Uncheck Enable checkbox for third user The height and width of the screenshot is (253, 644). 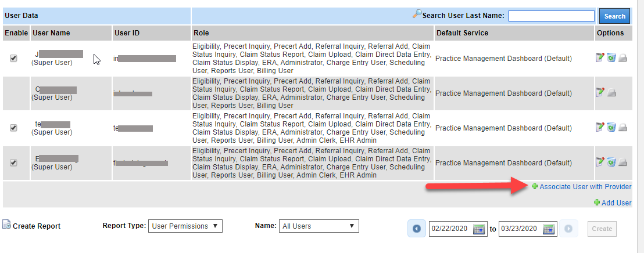(14, 128)
